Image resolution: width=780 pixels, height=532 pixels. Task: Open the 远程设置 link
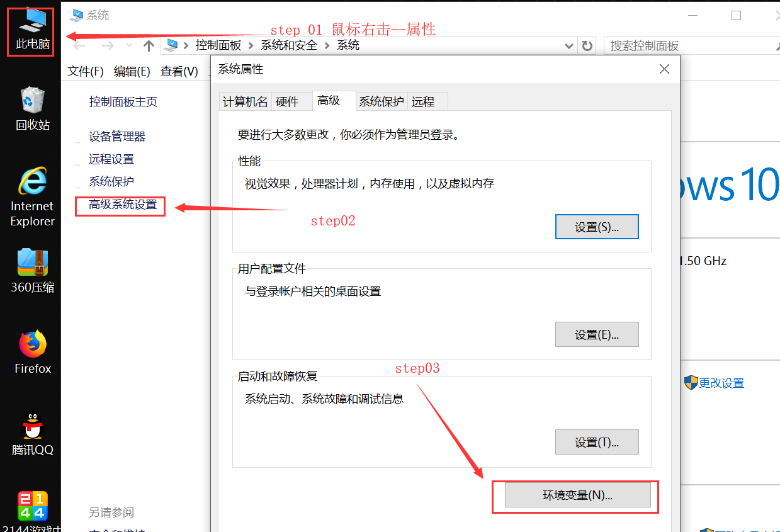coord(111,159)
